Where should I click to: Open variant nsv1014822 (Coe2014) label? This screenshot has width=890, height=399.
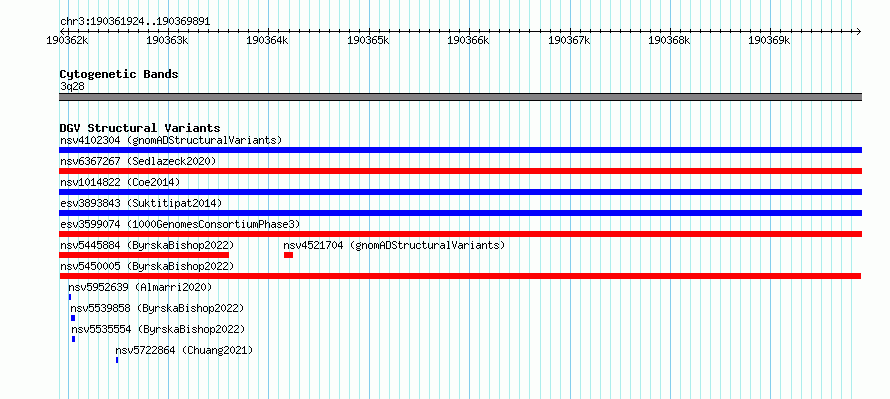tap(120, 182)
